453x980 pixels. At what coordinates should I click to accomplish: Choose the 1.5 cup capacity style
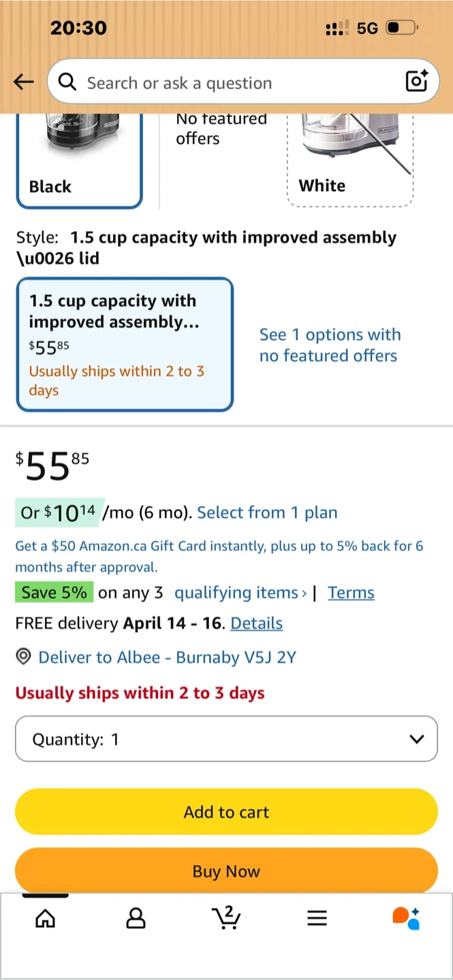[125, 344]
